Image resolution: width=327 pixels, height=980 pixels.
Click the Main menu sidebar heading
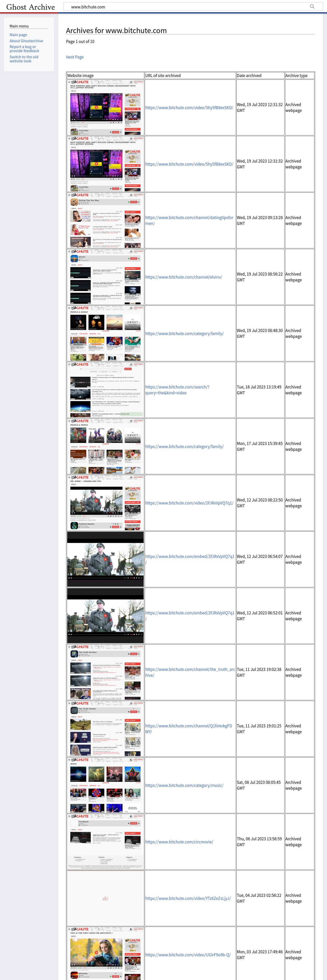pos(19,26)
